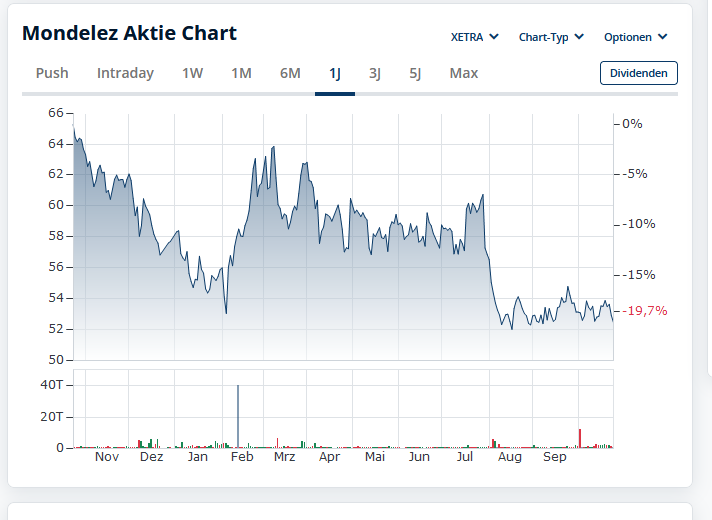This screenshot has height=520, width=712.
Task: Select the 1W time range
Action: [192, 73]
